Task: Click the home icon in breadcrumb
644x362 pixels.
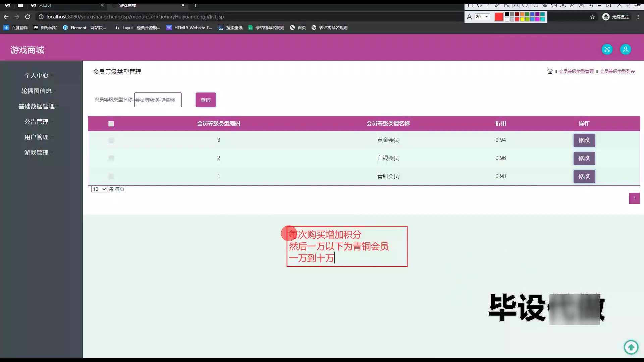Action: coord(550,71)
